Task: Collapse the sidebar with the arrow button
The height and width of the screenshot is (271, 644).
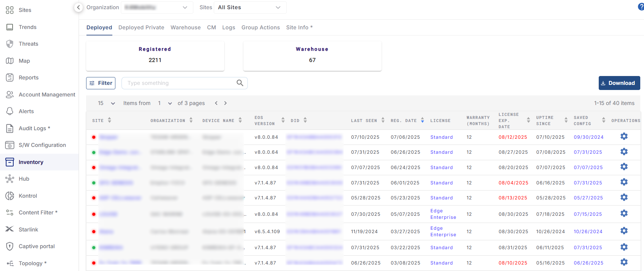Action: click(x=78, y=7)
